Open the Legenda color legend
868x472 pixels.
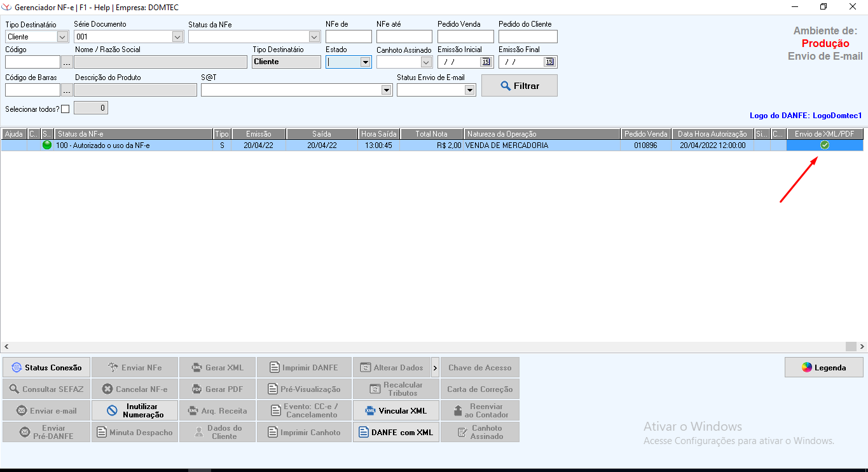[x=823, y=368]
